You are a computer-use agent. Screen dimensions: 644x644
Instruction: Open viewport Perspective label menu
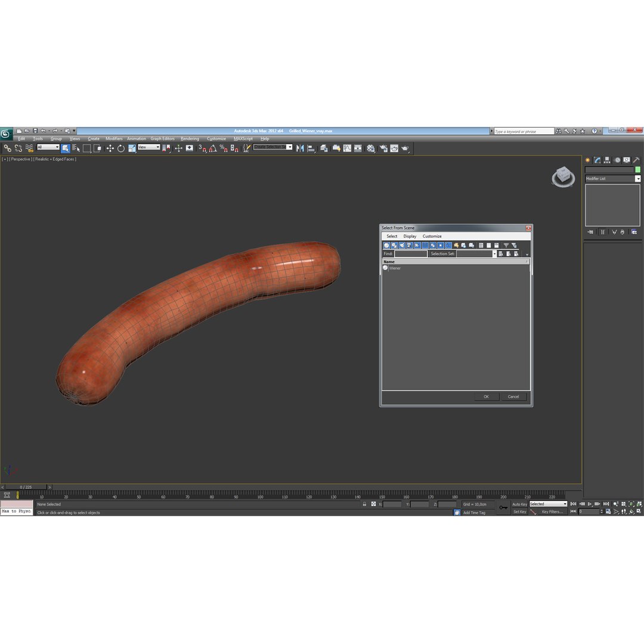[x=20, y=159]
